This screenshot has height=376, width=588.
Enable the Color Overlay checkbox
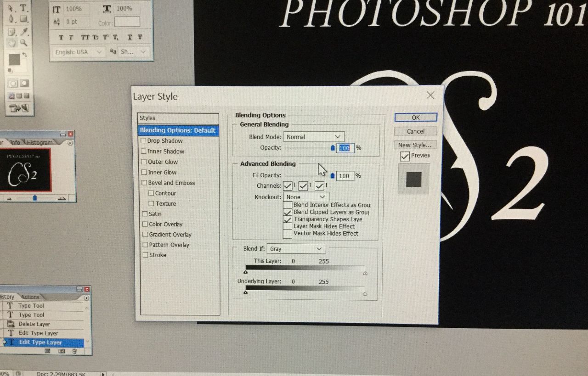145,224
